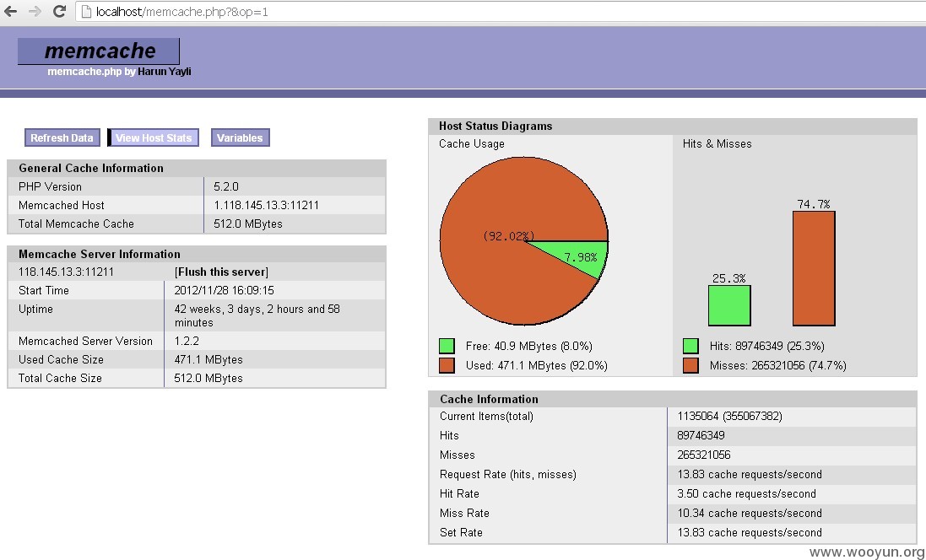926x560 pixels.
Task: Select the View Host Stats tab
Action: [x=154, y=137]
